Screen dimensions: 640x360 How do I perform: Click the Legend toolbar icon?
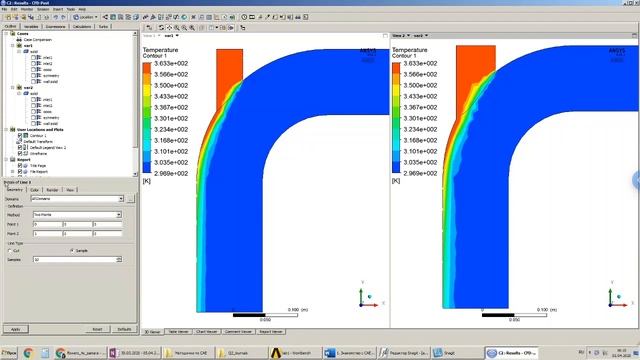tap(160, 17)
